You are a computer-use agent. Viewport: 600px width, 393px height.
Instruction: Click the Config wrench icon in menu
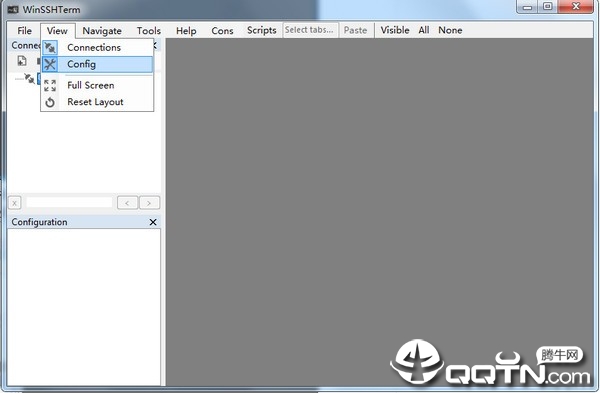[x=50, y=64]
